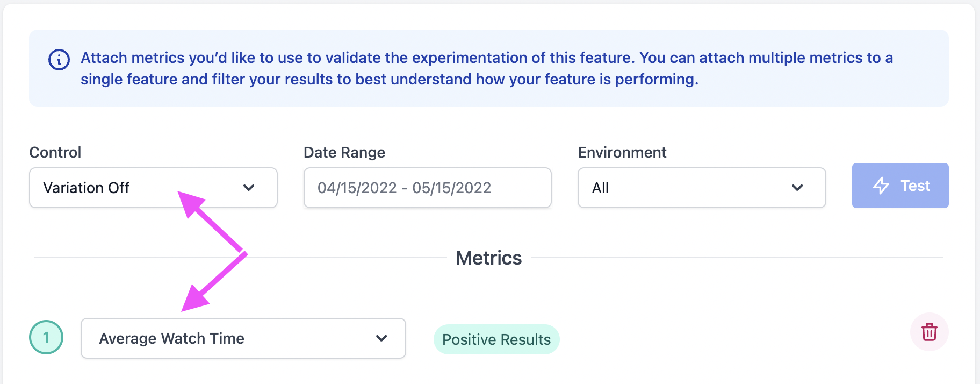The height and width of the screenshot is (384, 980).
Task: Open the Environment selector showing All
Action: click(x=701, y=188)
